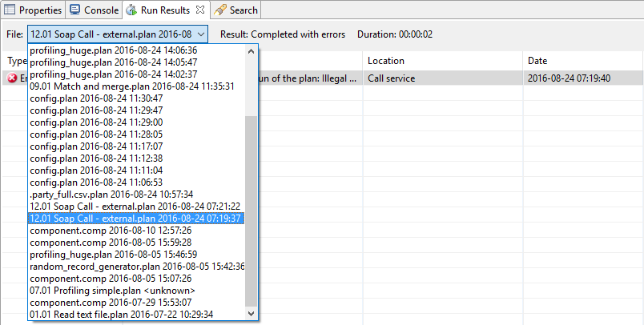Image resolution: width=644 pixels, height=325 pixels.
Task: Select 07.01 Profiling simple.plan unknown entry
Action: (112, 291)
